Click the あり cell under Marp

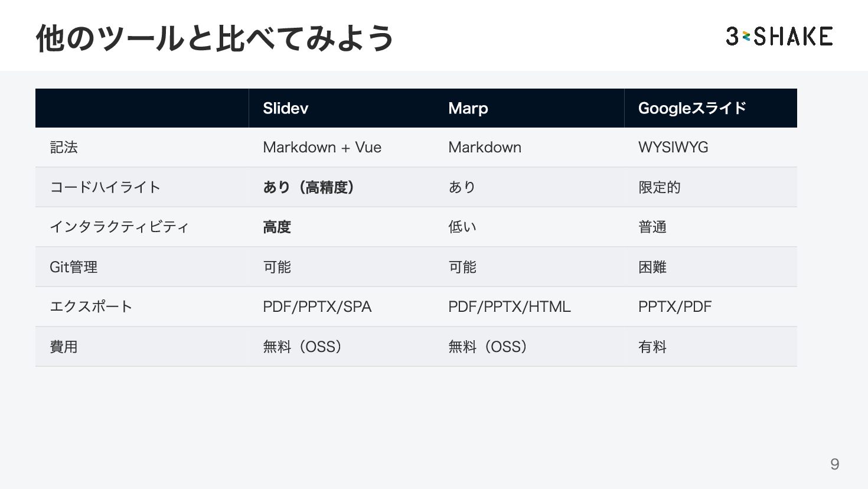(x=462, y=187)
